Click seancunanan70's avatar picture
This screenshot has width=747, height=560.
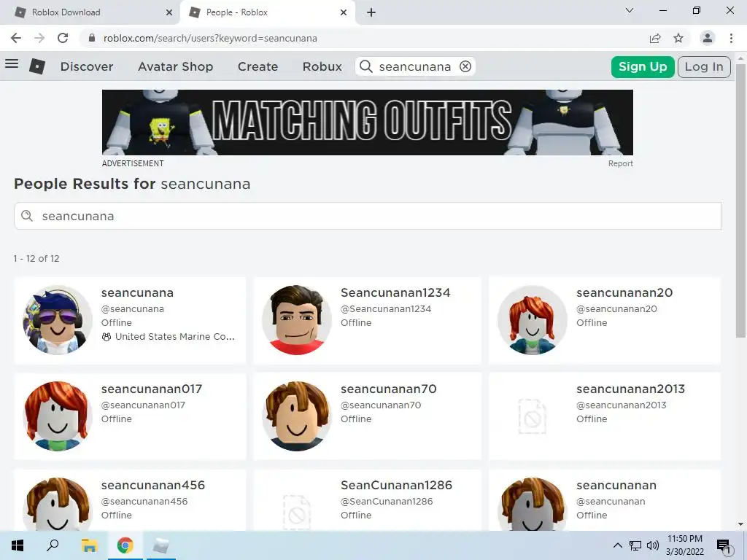pos(297,416)
